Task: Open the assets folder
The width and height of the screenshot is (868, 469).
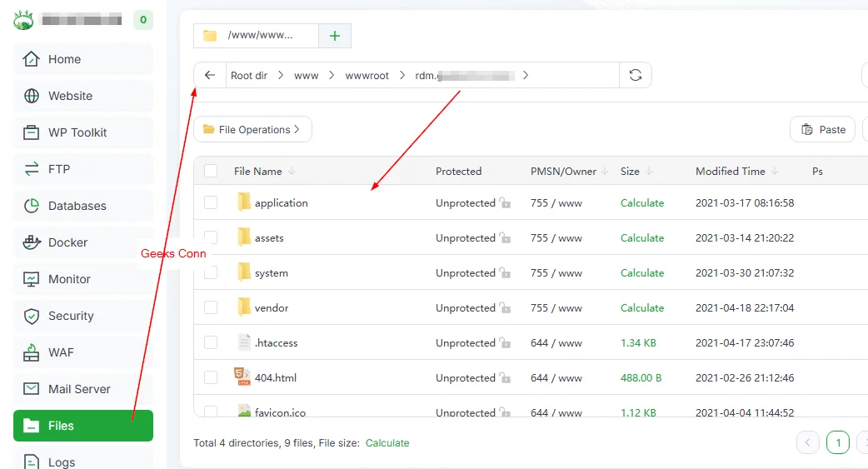Action: [269, 238]
